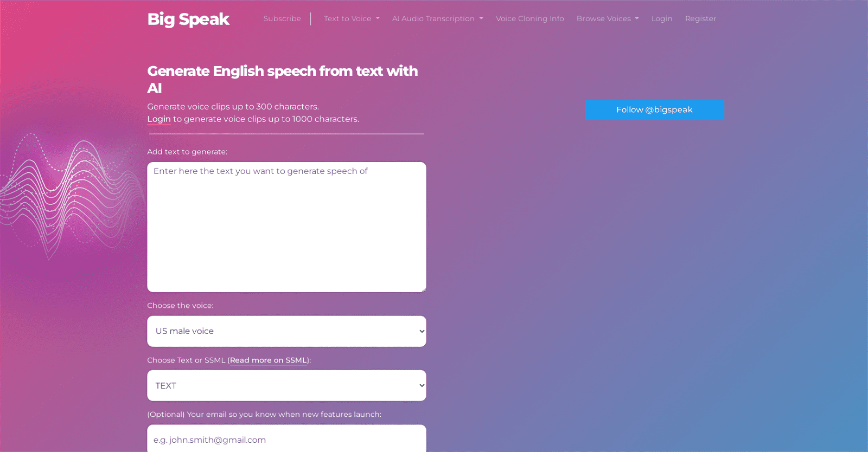
Task: Go to Voice Cloning Info
Action: (x=529, y=18)
